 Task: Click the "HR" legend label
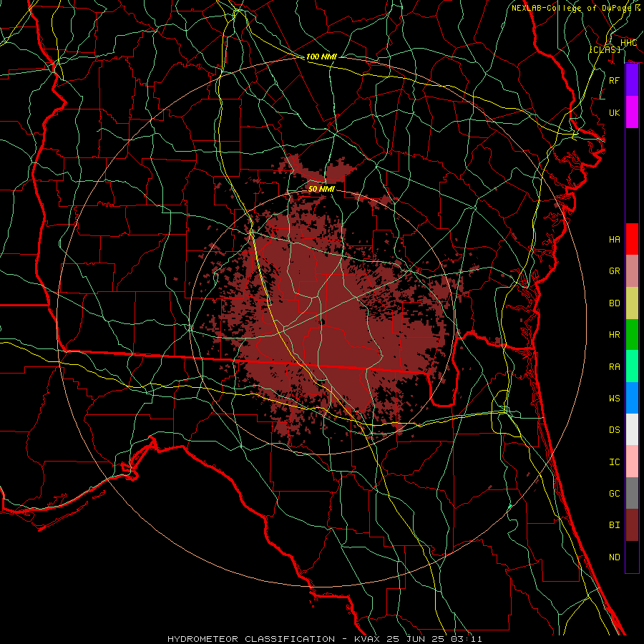point(615,335)
